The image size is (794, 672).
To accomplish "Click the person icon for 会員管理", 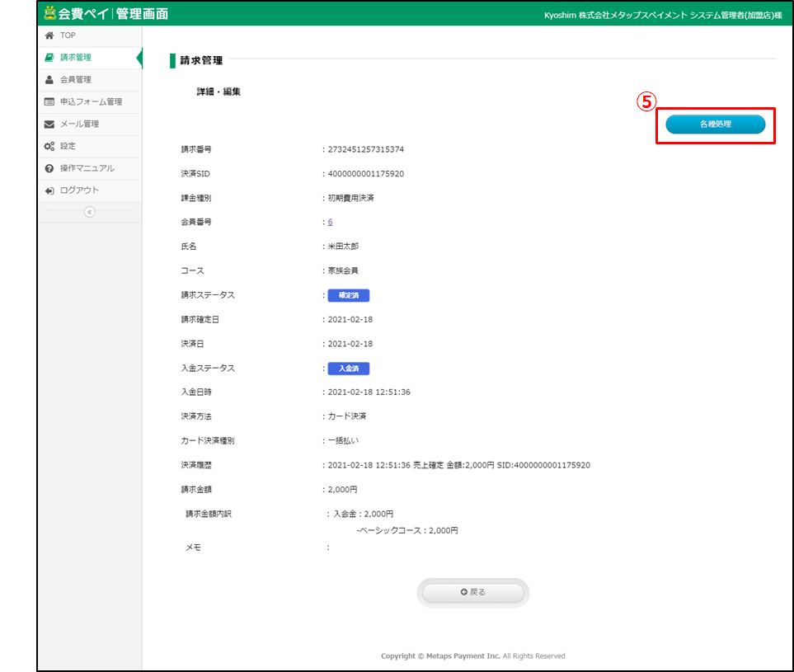I will coord(49,80).
